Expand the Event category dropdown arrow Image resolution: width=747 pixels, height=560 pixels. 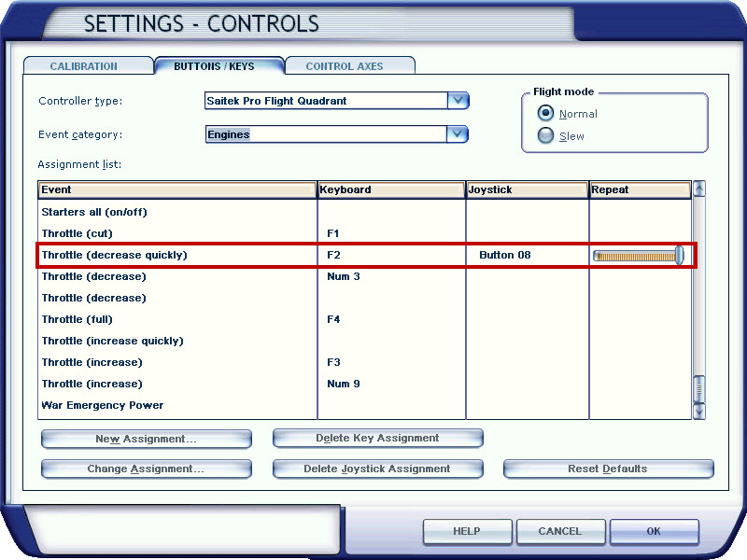pyautogui.click(x=458, y=134)
